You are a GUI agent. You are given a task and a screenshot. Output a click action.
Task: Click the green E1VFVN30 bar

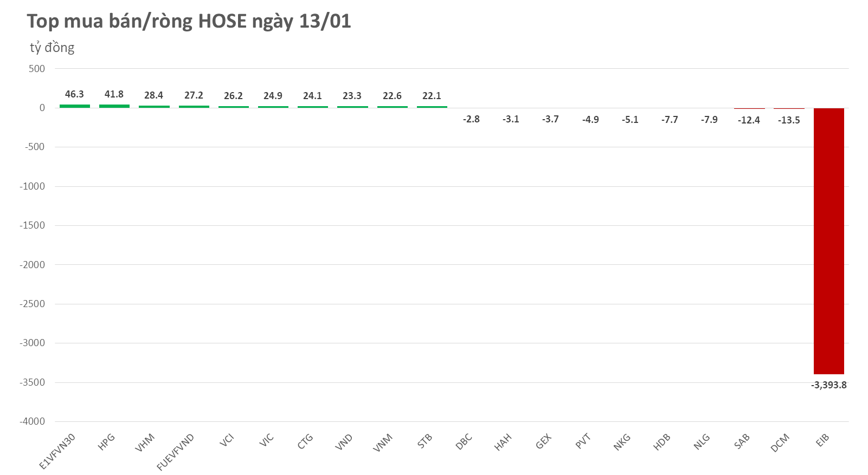pyautogui.click(x=75, y=106)
